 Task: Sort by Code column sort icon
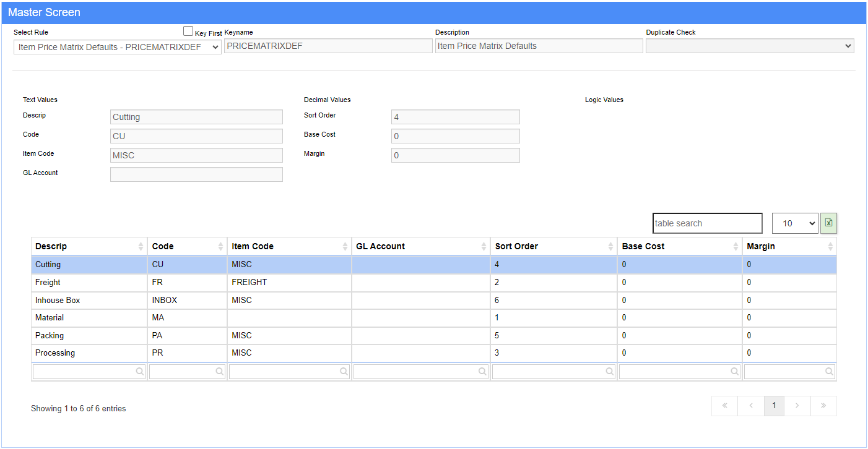[x=221, y=247]
